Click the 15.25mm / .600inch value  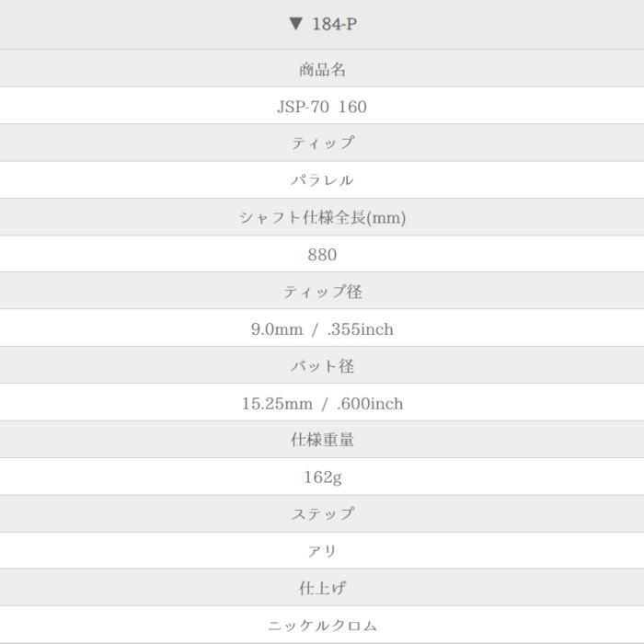pyautogui.click(x=322, y=404)
